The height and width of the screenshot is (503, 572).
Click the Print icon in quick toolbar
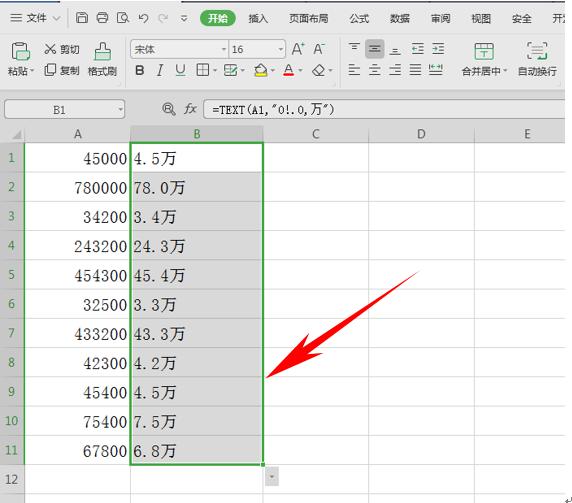click(x=102, y=18)
